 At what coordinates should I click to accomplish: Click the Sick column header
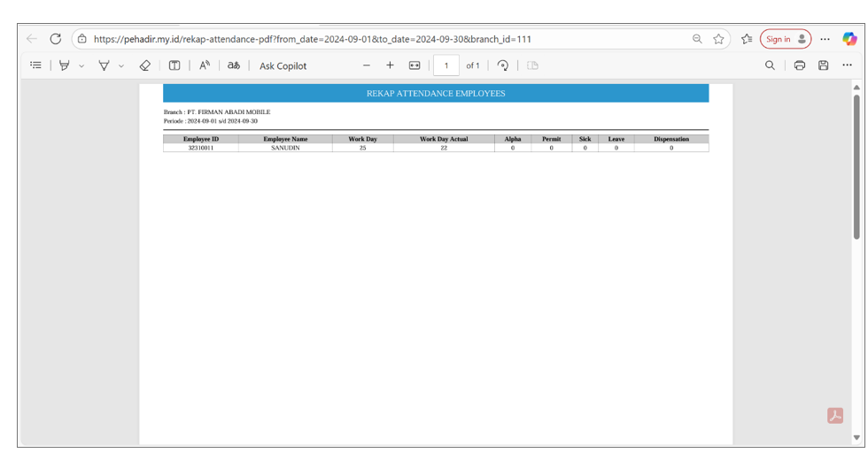(585, 139)
